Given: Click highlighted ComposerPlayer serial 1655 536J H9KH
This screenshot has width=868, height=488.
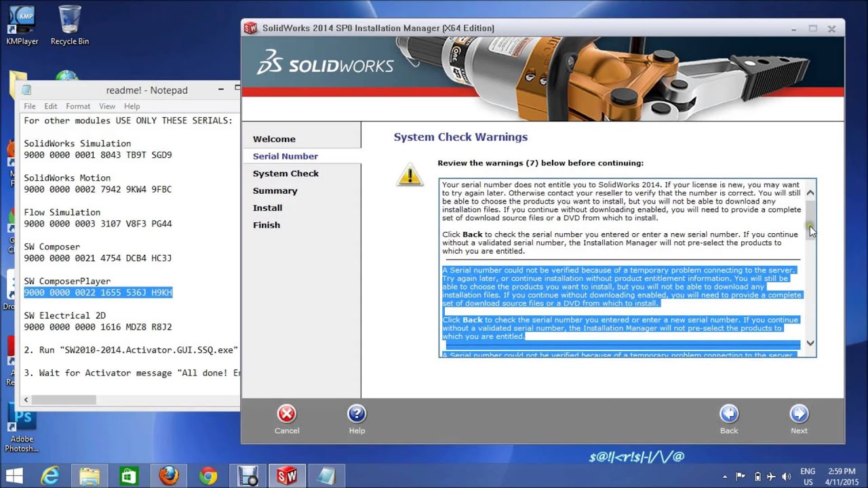Looking at the screenshot, I should coord(98,293).
